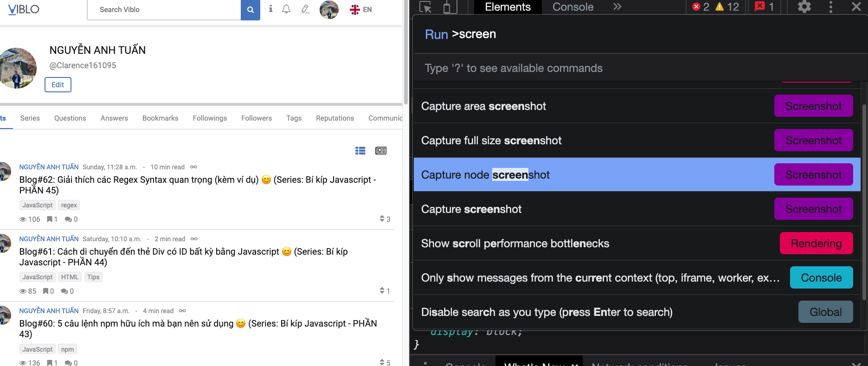Click the Edit profile button

coord(58,84)
